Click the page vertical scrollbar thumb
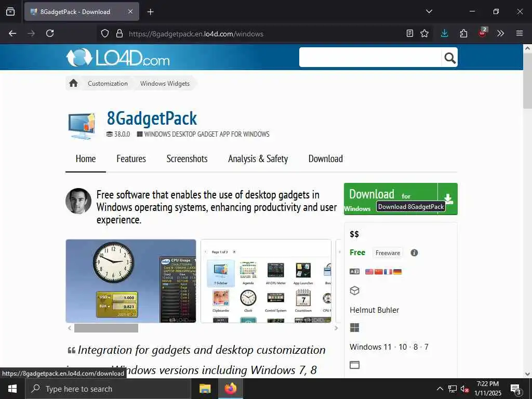Screen dimensions: 532x399 click(x=527, y=82)
